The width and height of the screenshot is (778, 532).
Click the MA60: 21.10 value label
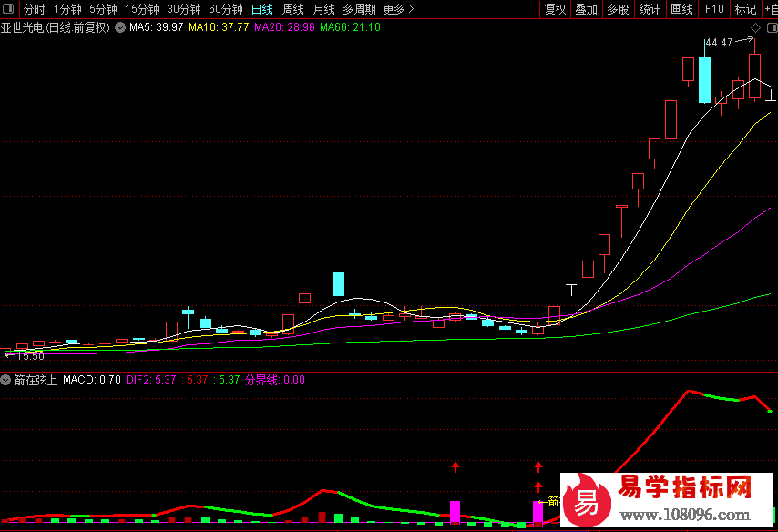[x=351, y=27]
